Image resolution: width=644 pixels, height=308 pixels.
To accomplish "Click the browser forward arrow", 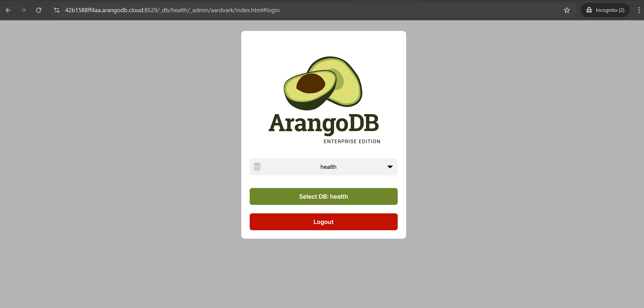I will [x=23, y=10].
